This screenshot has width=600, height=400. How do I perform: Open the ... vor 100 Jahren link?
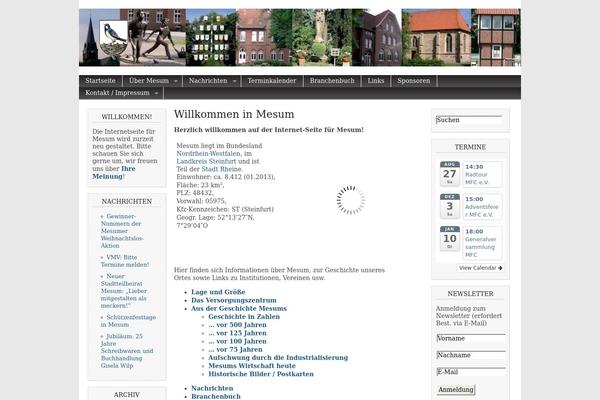coord(237,341)
